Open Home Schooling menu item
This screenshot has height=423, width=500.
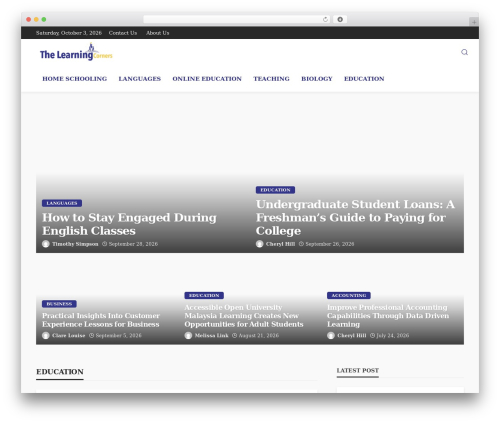[x=75, y=79]
